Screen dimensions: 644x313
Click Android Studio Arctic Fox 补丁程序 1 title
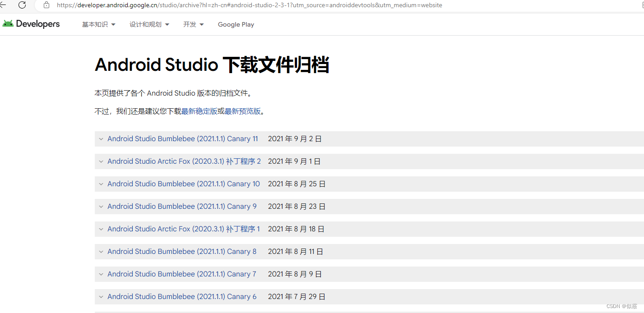[x=184, y=229]
